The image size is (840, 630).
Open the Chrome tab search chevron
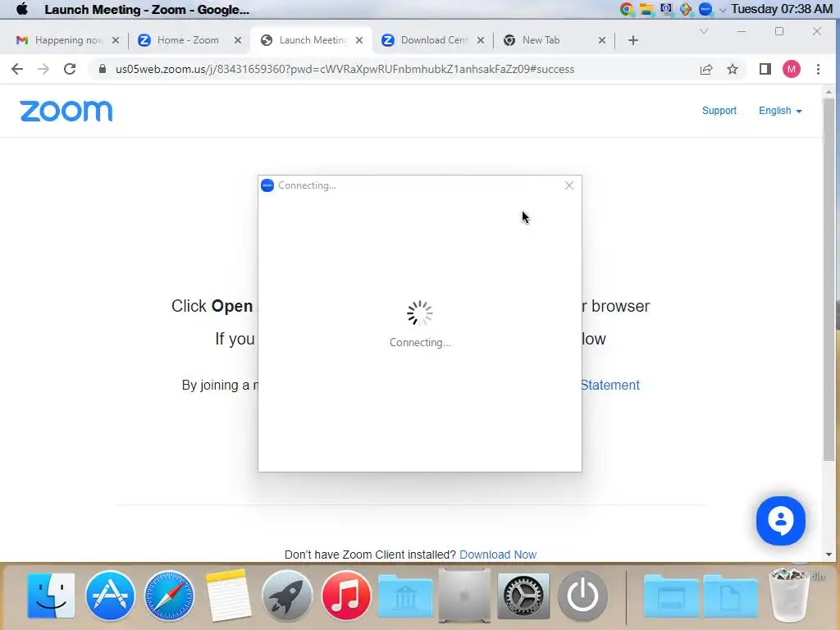click(704, 32)
